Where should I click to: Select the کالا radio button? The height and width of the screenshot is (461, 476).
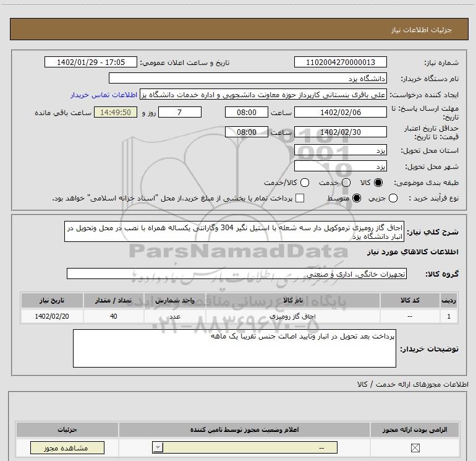pyautogui.click(x=378, y=183)
